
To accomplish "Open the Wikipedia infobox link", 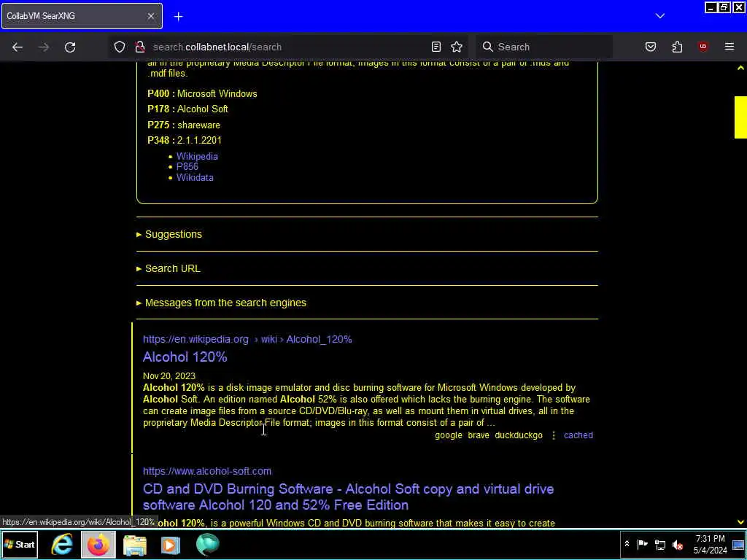I will 197,156.
